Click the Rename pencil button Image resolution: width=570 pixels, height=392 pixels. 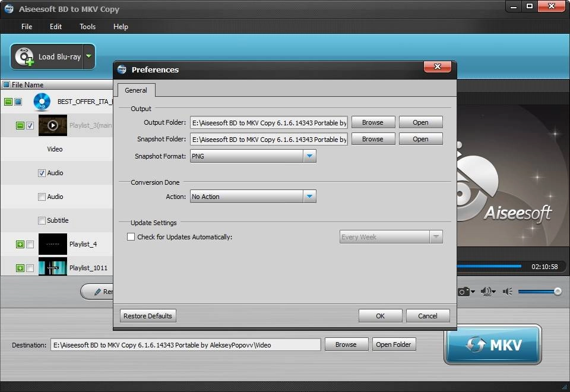point(97,292)
